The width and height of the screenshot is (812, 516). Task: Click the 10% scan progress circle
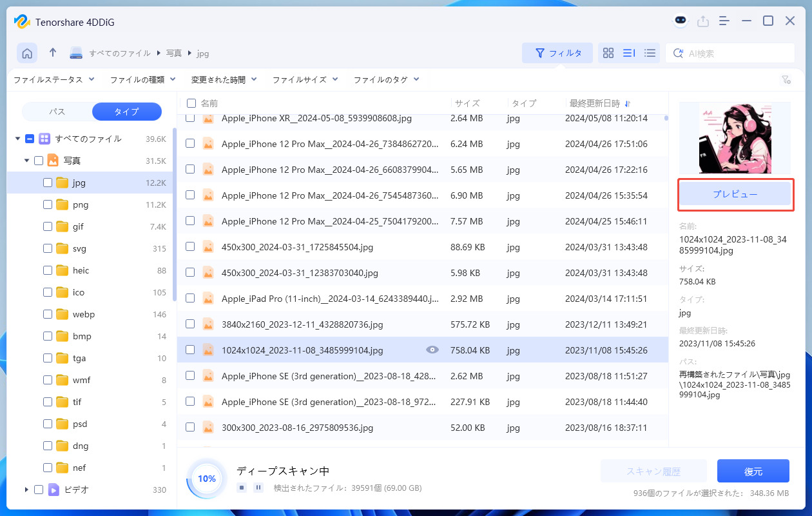[x=206, y=479]
